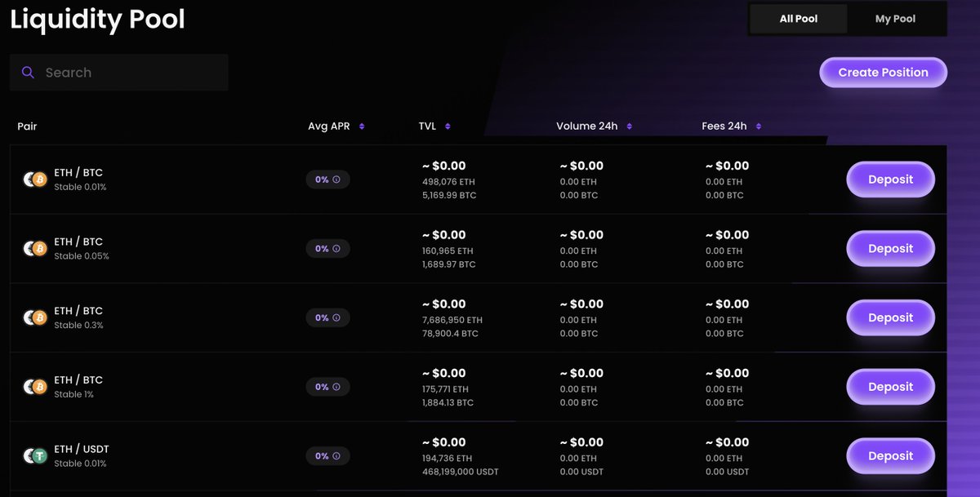Sort by Fees 24h arrows

759,126
